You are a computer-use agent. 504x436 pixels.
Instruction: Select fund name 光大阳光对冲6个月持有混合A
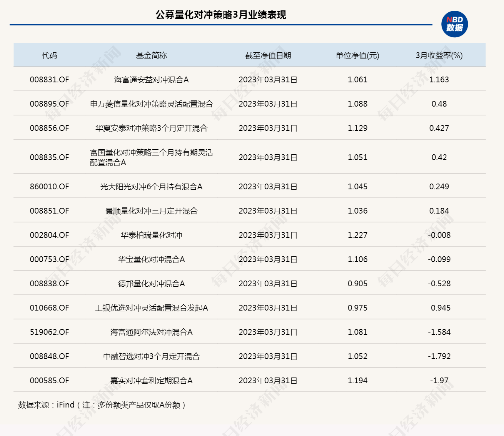click(x=152, y=187)
